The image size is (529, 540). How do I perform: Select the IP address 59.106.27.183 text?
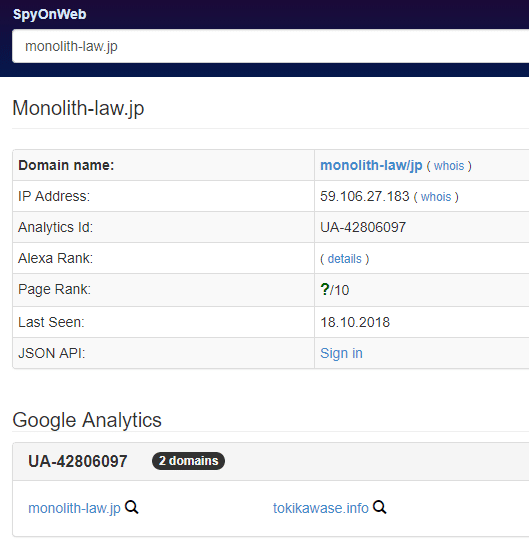[x=365, y=196]
